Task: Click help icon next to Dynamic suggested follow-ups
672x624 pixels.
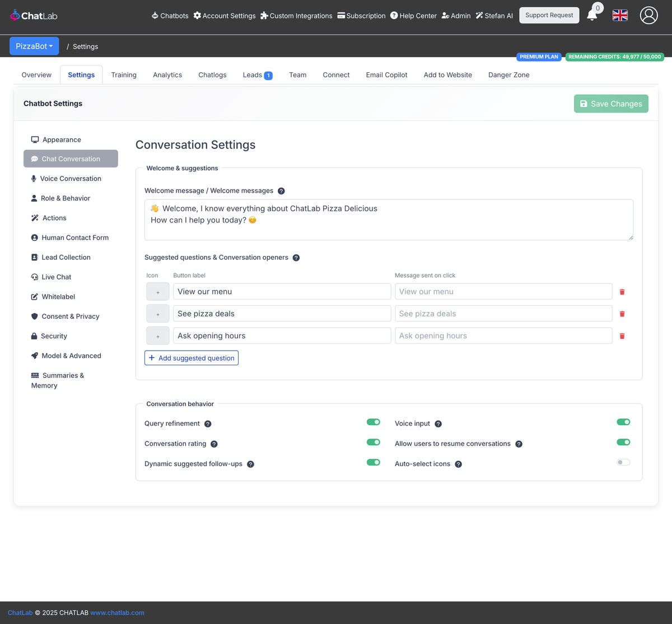Action: [250, 464]
